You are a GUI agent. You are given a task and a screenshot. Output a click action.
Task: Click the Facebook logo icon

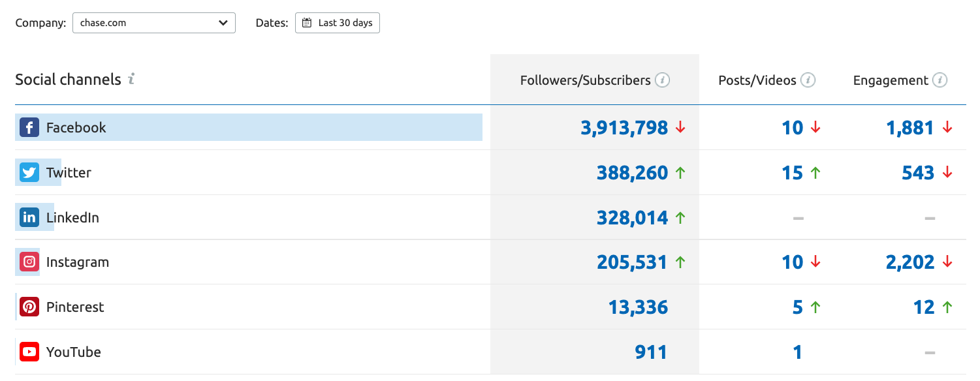click(x=29, y=127)
